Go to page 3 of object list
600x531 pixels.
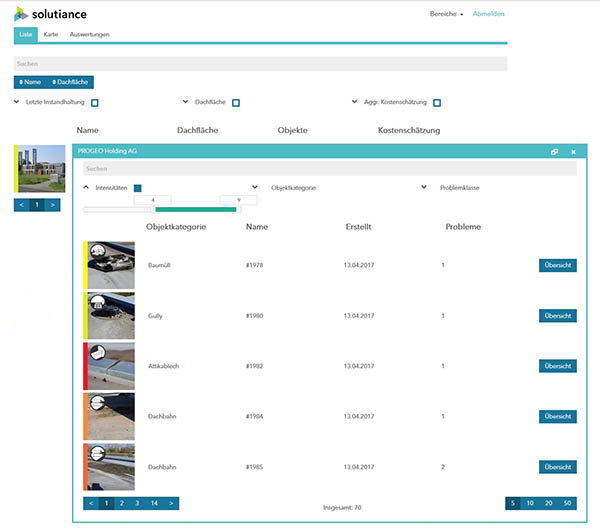[137, 503]
